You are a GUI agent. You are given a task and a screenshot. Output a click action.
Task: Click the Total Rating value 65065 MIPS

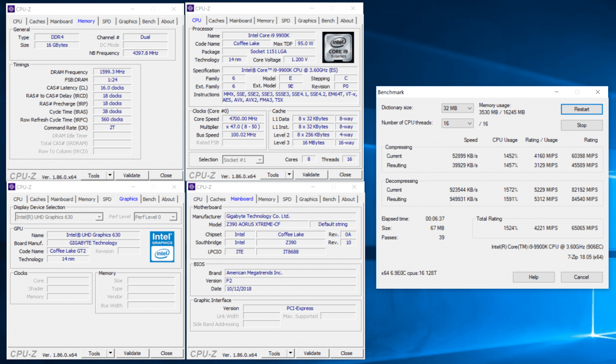585,228
